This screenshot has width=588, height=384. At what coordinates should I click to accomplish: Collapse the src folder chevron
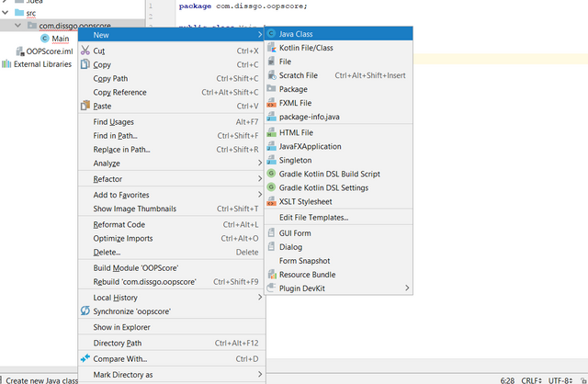click(x=6, y=13)
